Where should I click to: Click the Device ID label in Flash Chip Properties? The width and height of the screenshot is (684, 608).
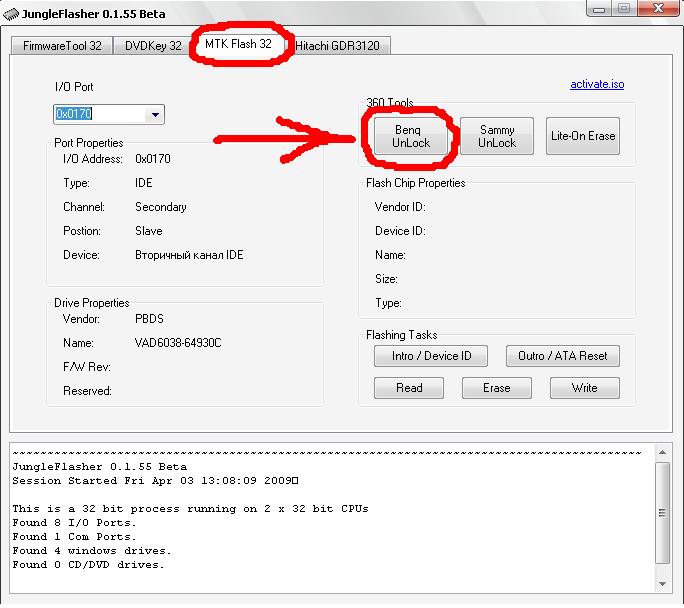(400, 231)
